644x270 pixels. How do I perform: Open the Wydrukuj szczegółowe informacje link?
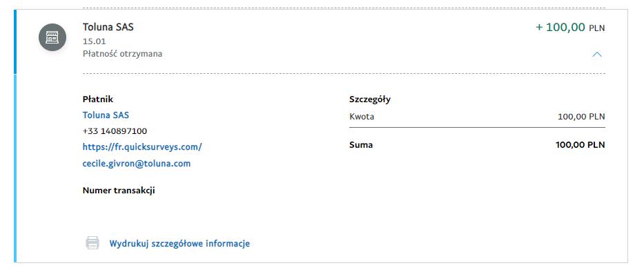179,243
